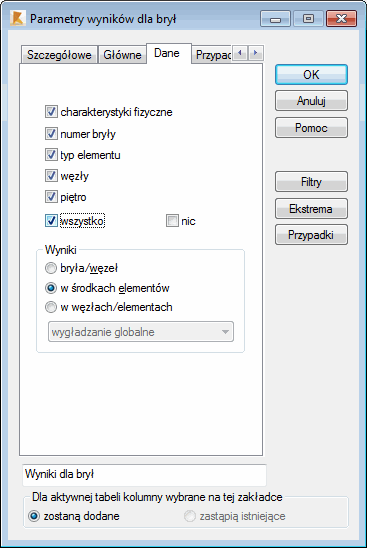Open the wygładzanie globalne dropdown
Image resolution: width=367 pixels, height=548 pixels.
pyautogui.click(x=141, y=332)
